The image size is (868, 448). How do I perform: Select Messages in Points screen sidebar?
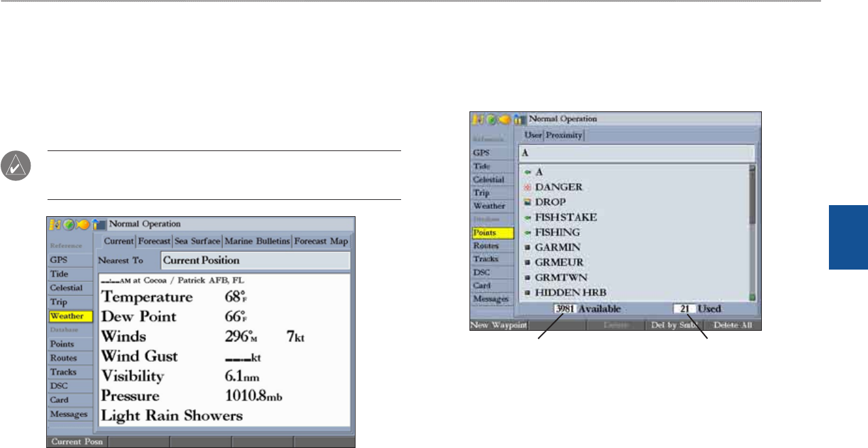click(492, 298)
